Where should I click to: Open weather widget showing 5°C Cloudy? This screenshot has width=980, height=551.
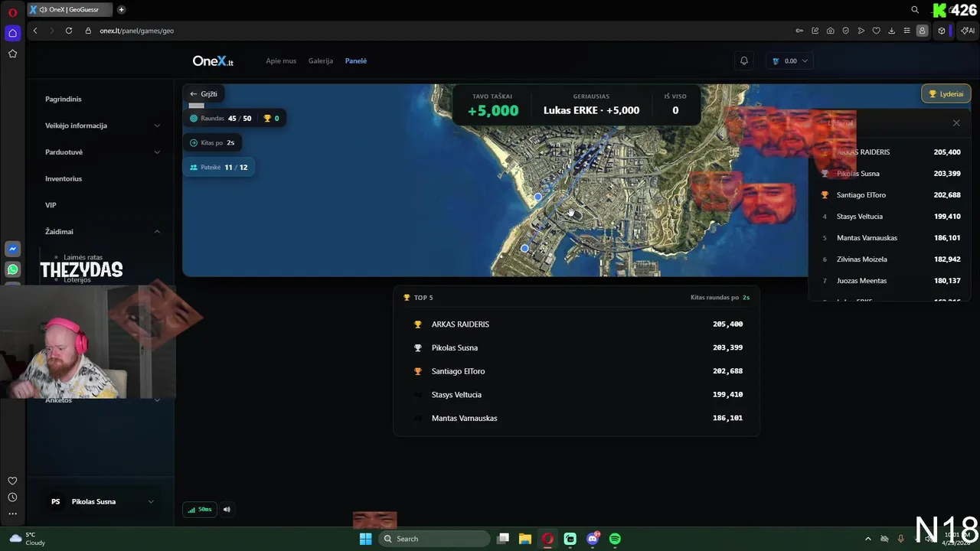(x=28, y=539)
